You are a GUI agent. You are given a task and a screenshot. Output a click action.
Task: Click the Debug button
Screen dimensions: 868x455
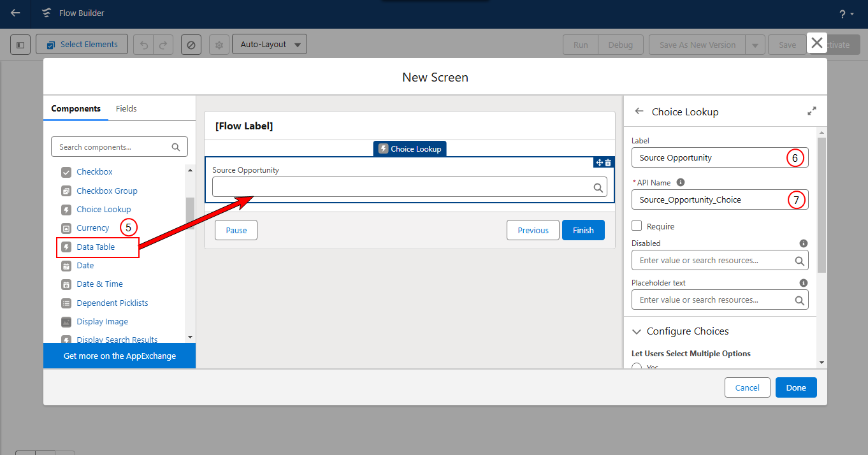click(621, 45)
